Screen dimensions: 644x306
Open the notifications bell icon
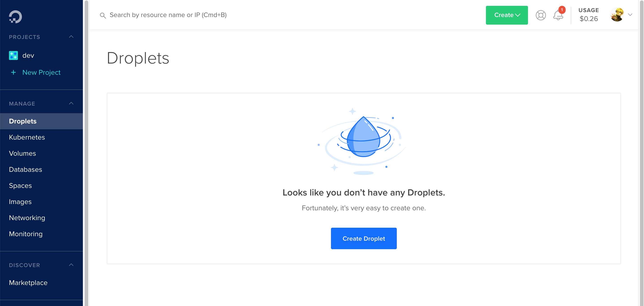click(x=558, y=15)
